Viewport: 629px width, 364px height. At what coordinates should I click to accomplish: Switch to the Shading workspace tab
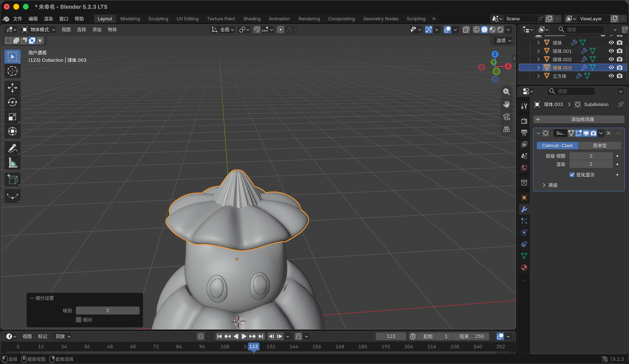(x=252, y=19)
